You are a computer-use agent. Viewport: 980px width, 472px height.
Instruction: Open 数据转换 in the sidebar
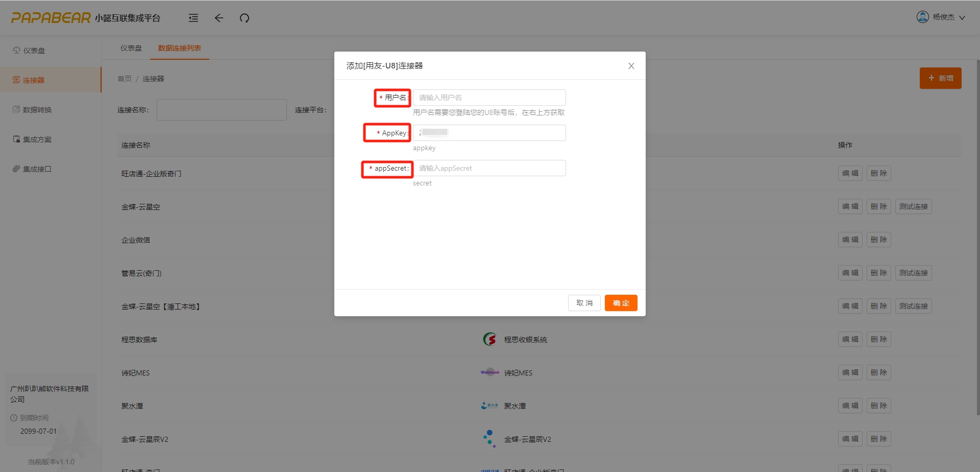[37, 110]
